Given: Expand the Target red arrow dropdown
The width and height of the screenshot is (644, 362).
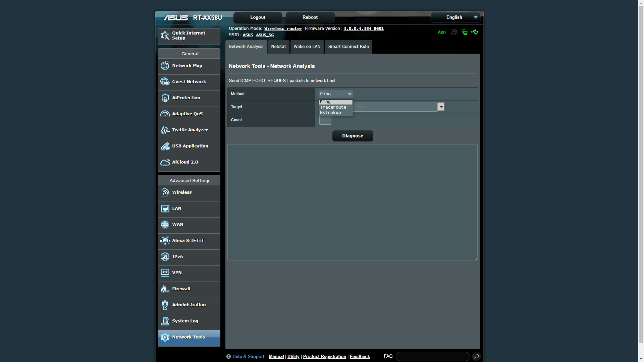Looking at the screenshot, I should tap(441, 107).
